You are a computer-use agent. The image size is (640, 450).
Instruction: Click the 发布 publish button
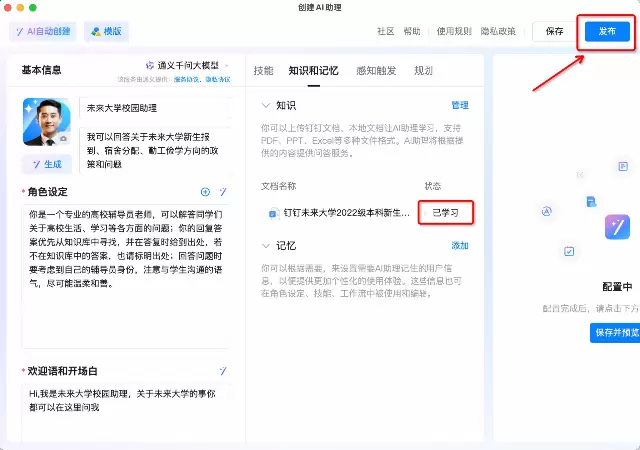607,31
